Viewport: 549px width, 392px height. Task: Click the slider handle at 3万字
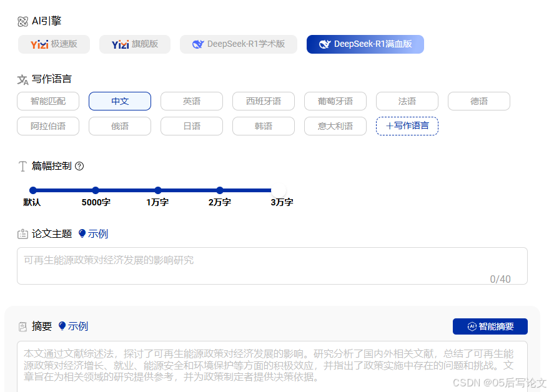[279, 190]
